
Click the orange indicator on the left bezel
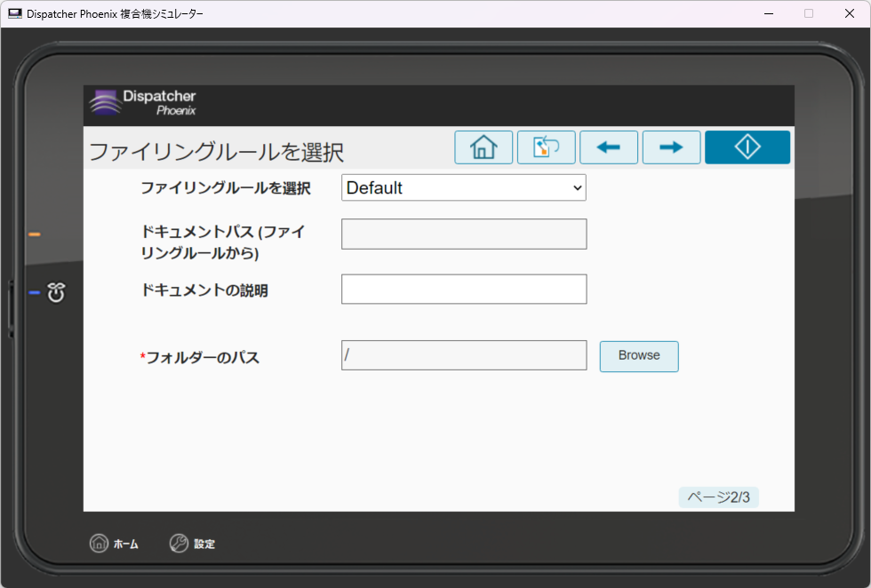(35, 234)
